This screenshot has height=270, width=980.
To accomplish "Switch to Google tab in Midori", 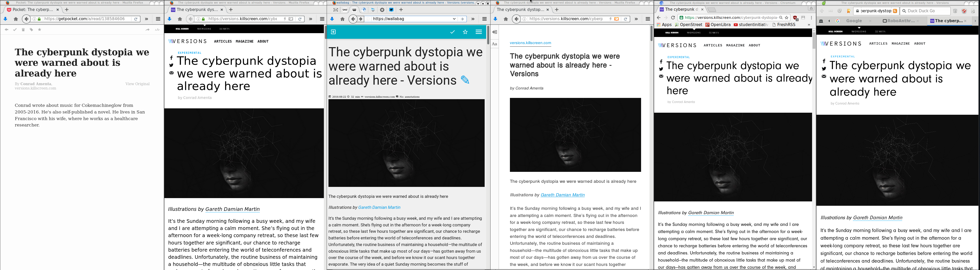I will (854, 21).
